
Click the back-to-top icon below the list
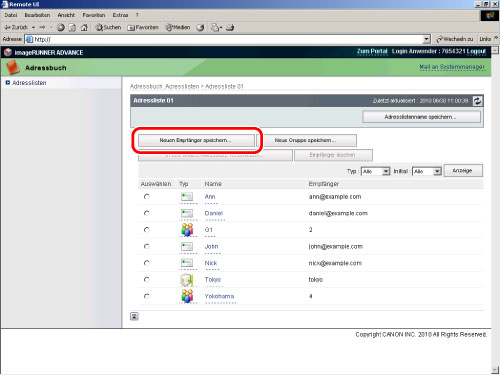click(x=134, y=316)
